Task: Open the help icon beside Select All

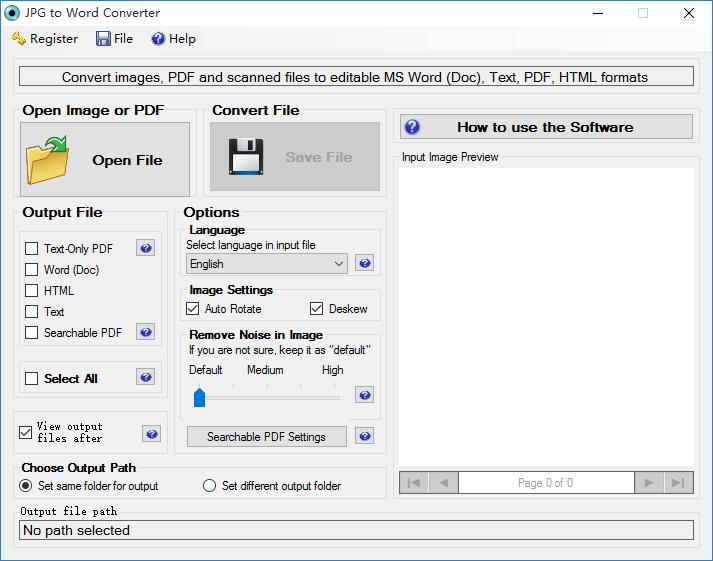Action: pos(146,377)
